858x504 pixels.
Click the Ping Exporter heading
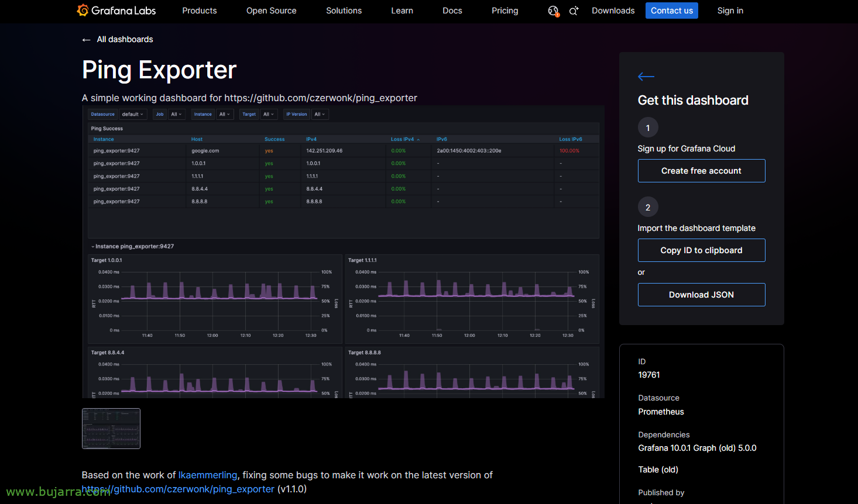click(x=159, y=70)
